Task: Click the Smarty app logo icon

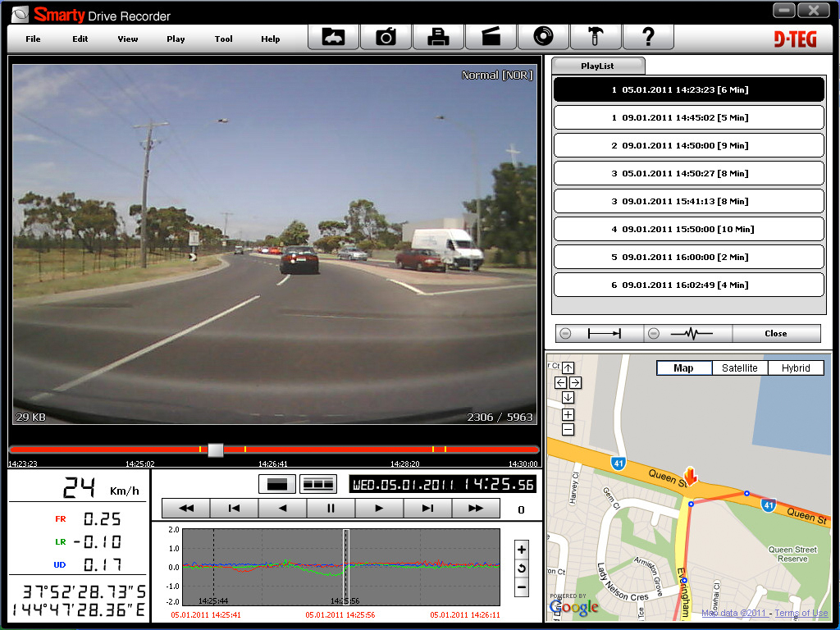Action: tap(20, 15)
